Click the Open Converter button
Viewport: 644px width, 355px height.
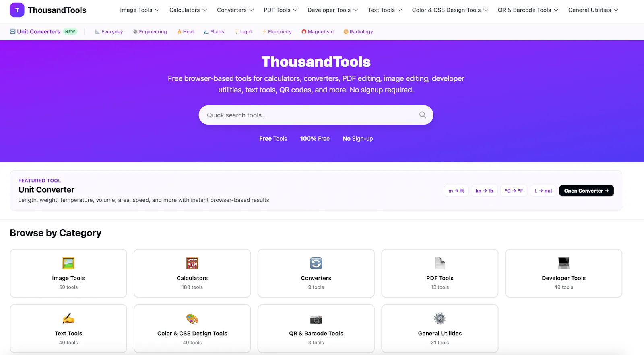coord(586,191)
